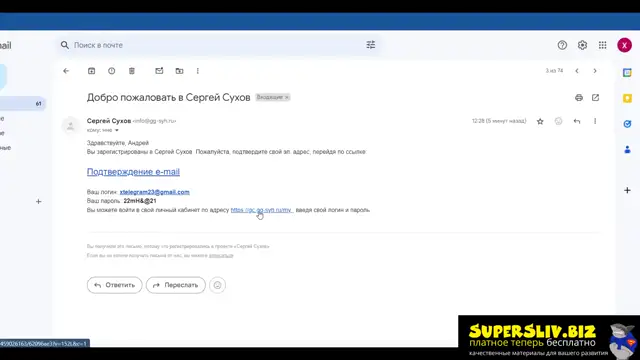
Task: Open toolbar more options menu
Action: [x=198, y=71]
